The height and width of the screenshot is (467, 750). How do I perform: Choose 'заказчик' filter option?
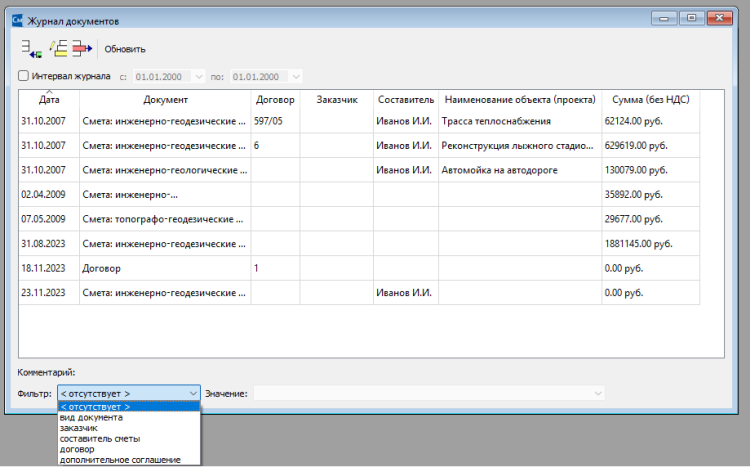coord(79,428)
